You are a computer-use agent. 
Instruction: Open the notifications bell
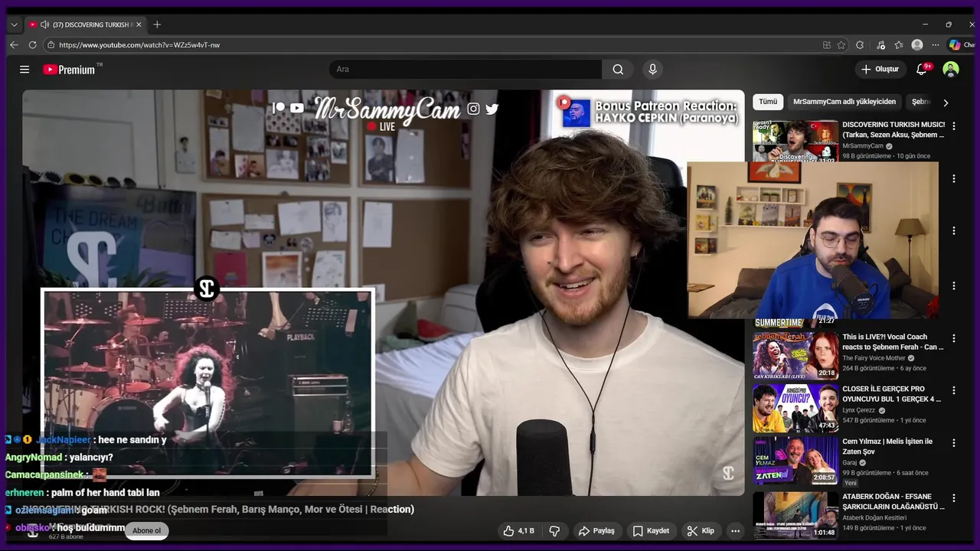922,70
